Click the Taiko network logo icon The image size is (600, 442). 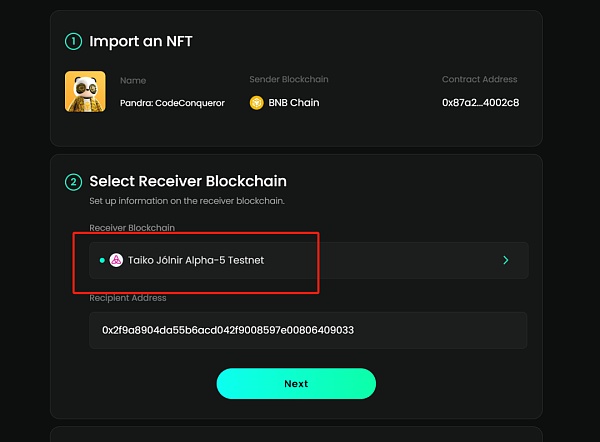click(x=116, y=260)
